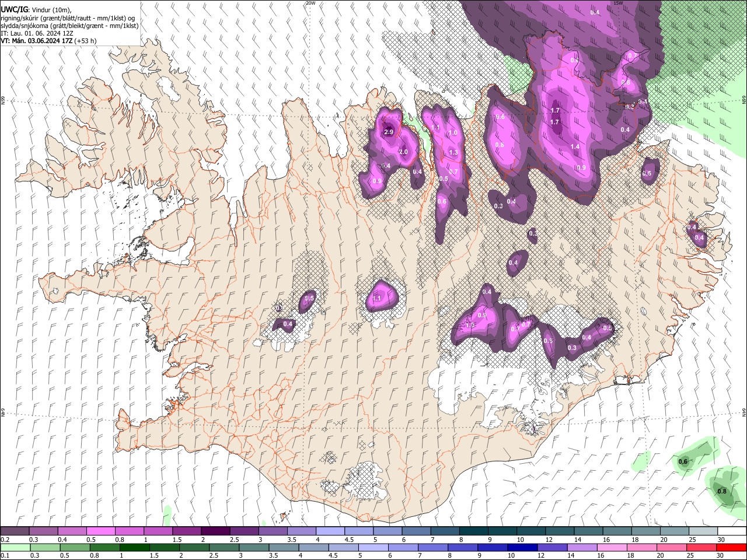747x560 pixels.
Task: Select the upper legend swatch between 0.3 and 0.4
Action: tap(44, 531)
